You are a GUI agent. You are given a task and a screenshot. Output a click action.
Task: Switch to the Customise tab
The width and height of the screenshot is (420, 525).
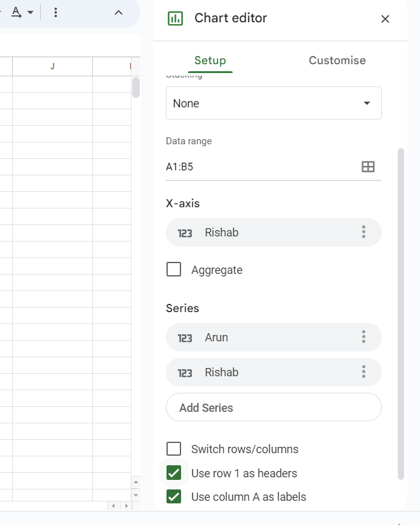[x=337, y=61]
